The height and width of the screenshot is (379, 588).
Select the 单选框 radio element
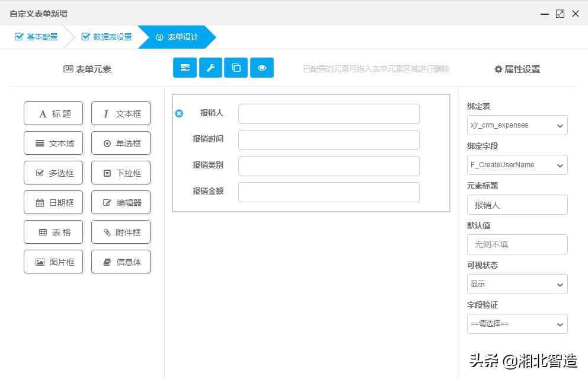pyautogui.click(x=121, y=143)
